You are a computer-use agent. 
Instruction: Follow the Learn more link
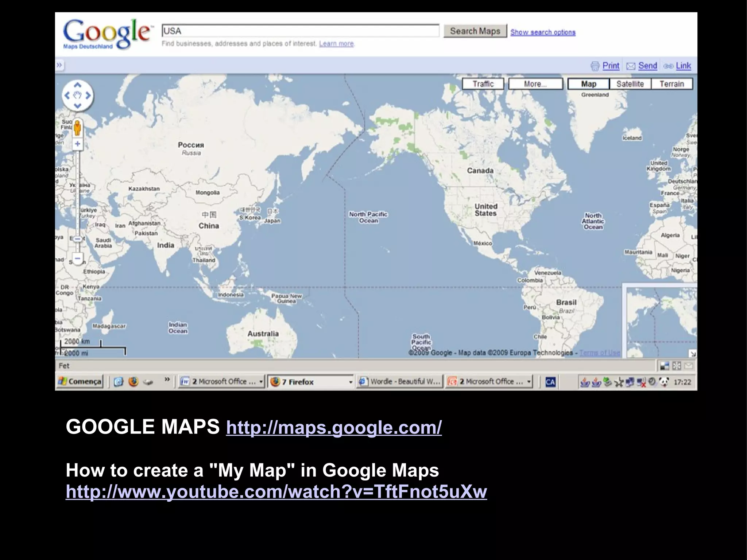(x=336, y=44)
